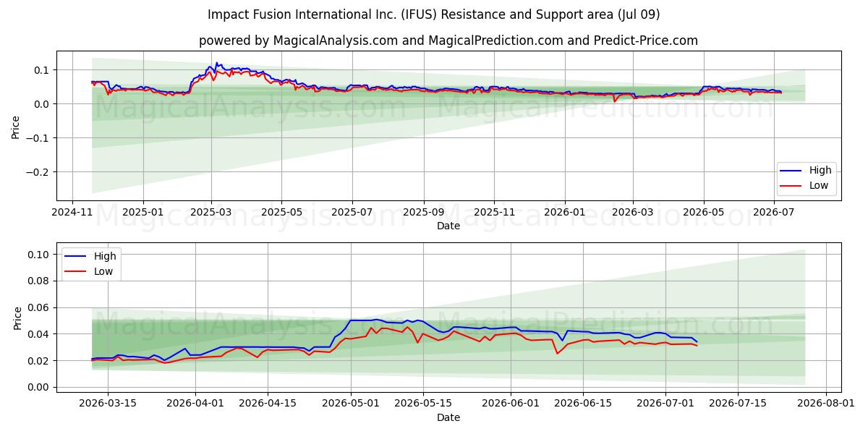Click 'Low' in the upper chart legend
The image size is (868, 434).
click(x=820, y=185)
